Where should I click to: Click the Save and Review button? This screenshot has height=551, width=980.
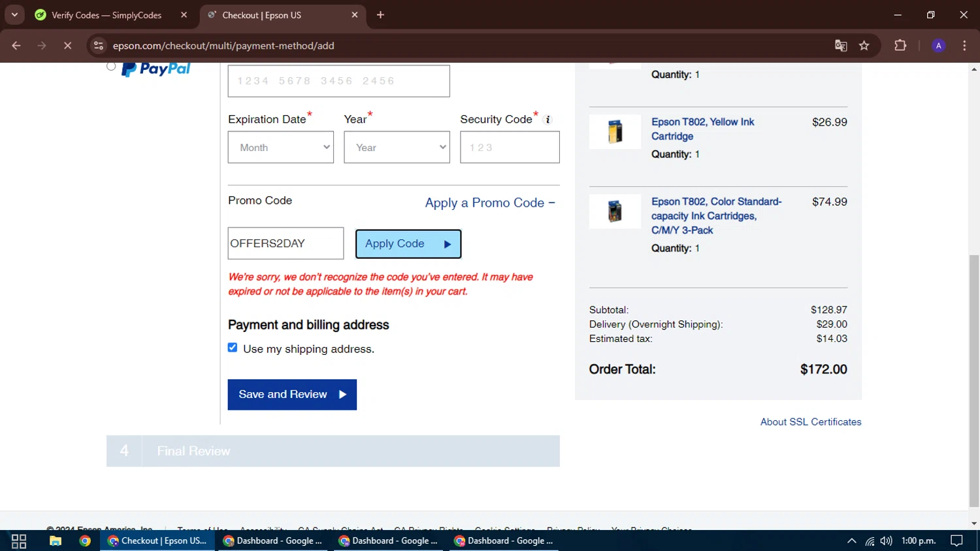point(292,395)
